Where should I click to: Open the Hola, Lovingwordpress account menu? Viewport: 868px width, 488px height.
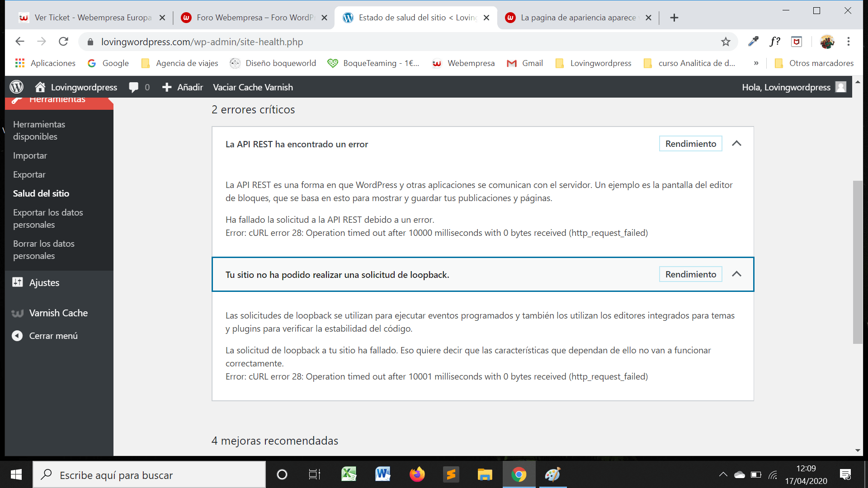(x=794, y=87)
